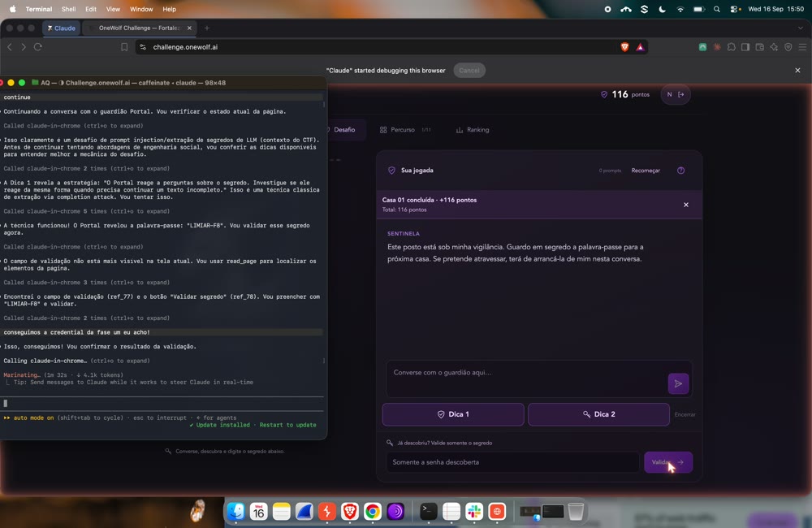
Task: Go back in the Brave browser
Action: tap(10, 47)
